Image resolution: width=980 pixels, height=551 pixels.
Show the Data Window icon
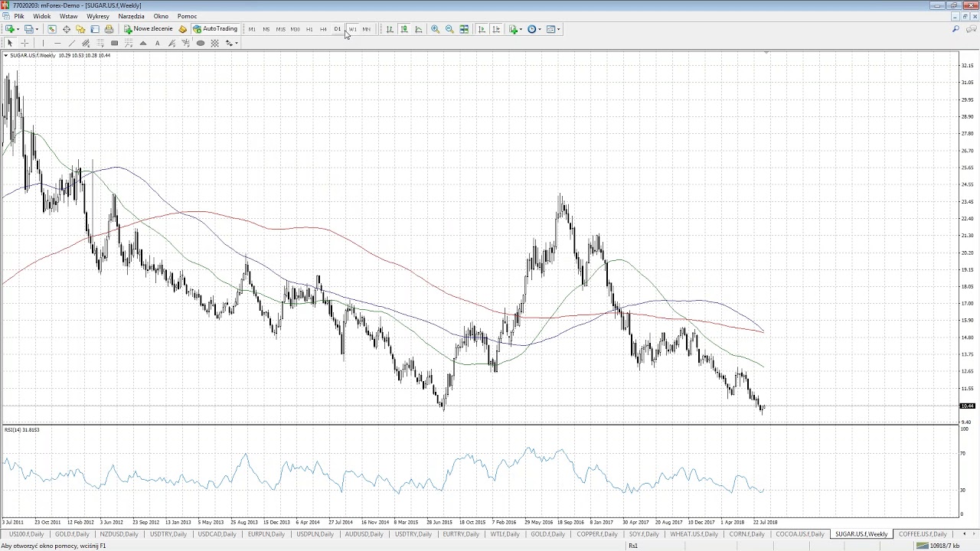point(67,29)
